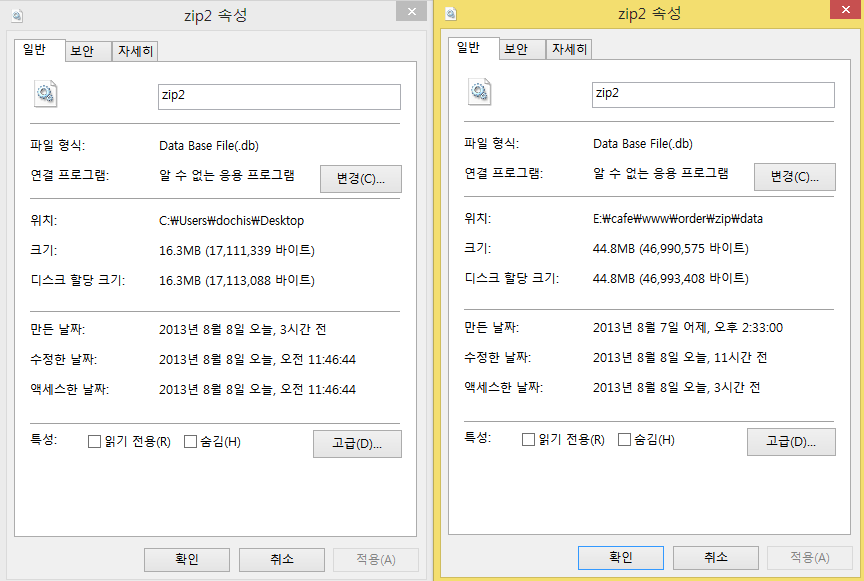
Task: Click the title bar icon of the yellow-bordered window
Action: (x=451, y=14)
